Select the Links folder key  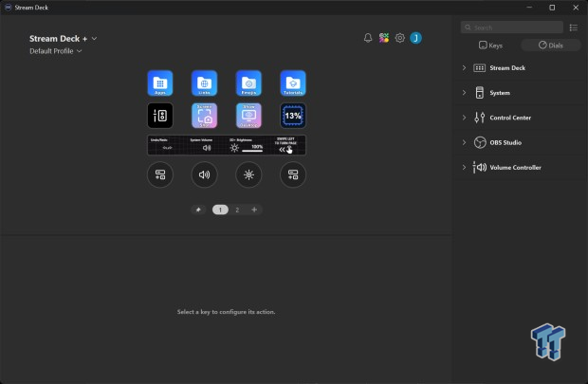pyautogui.click(x=204, y=82)
